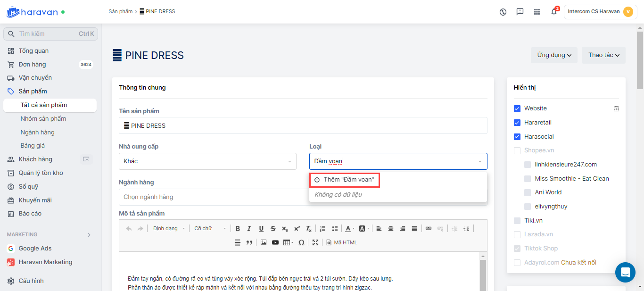Screen dimensions: 644x291
Task: Click the feedback message icon
Action: [x=520, y=12]
